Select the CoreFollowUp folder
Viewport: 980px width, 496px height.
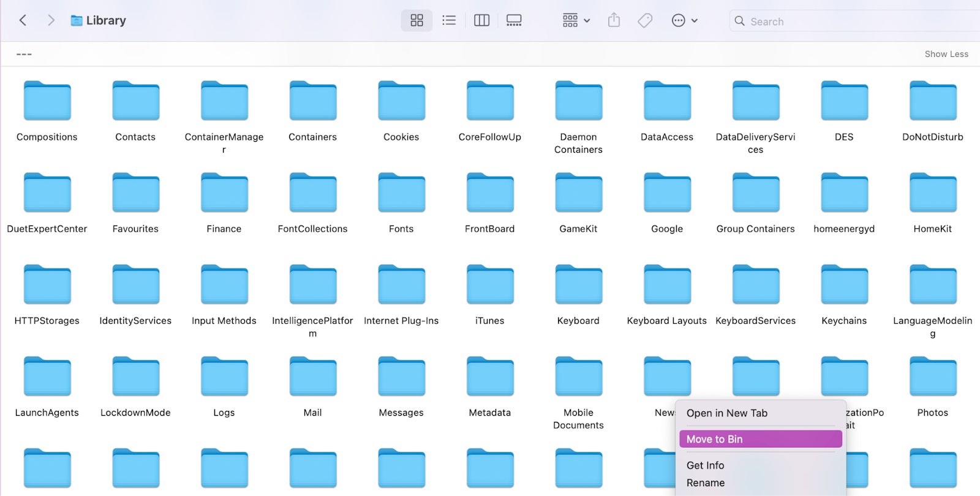pos(490,101)
